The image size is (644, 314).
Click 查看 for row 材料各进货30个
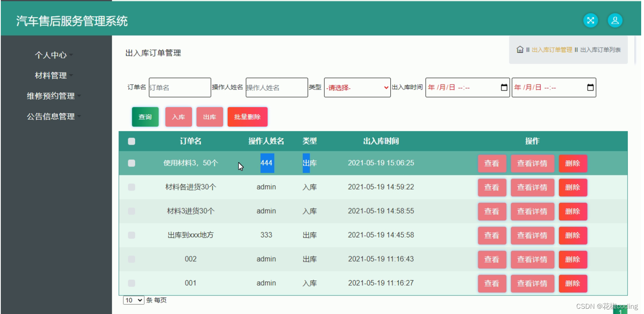click(492, 187)
